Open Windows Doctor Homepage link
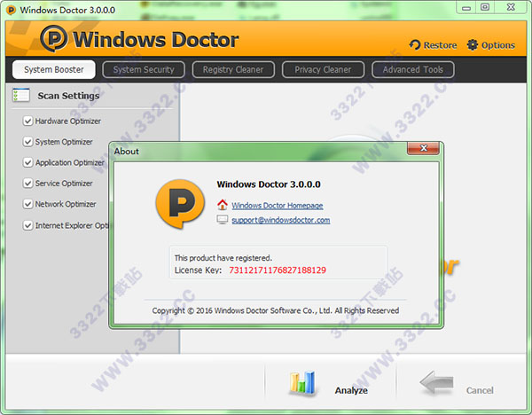The image size is (532, 415). click(278, 206)
